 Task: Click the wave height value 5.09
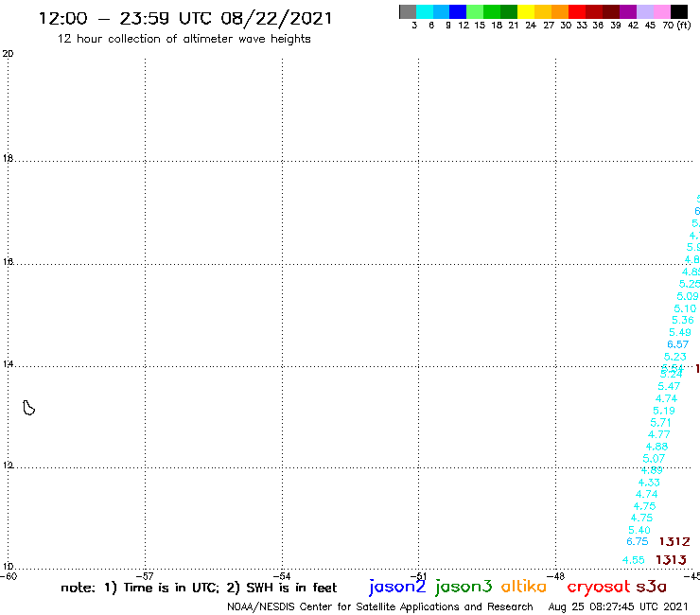coord(687,296)
